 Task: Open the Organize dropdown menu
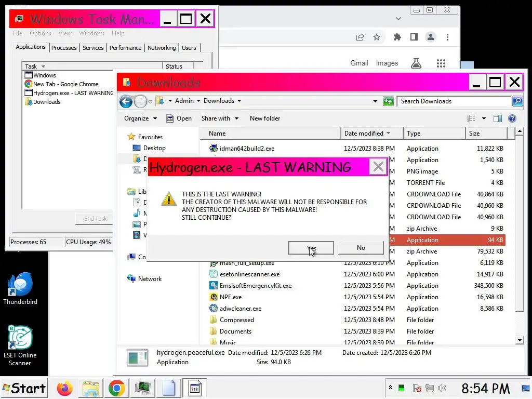140,118
